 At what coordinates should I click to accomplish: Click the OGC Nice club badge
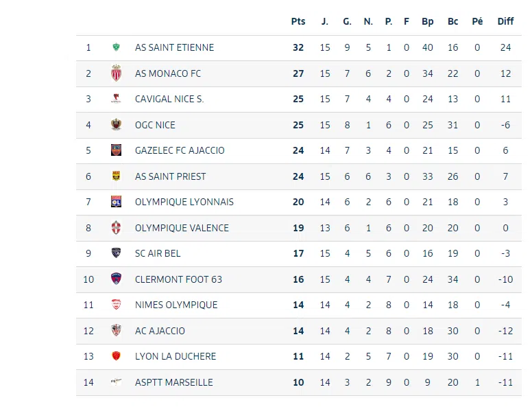[116, 125]
